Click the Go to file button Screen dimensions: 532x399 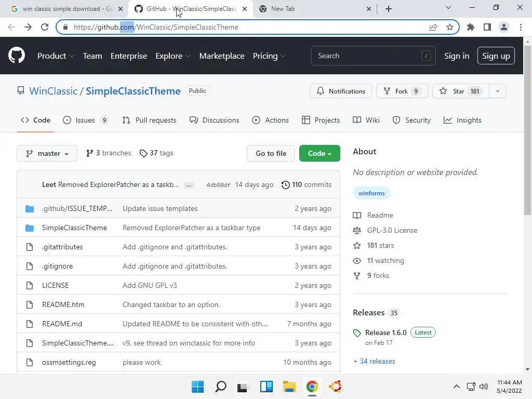pos(271,153)
